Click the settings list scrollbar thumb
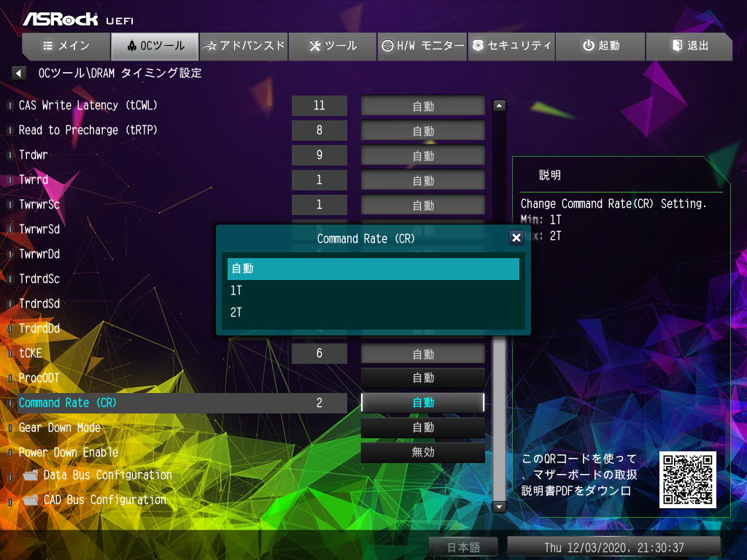 pos(499,419)
